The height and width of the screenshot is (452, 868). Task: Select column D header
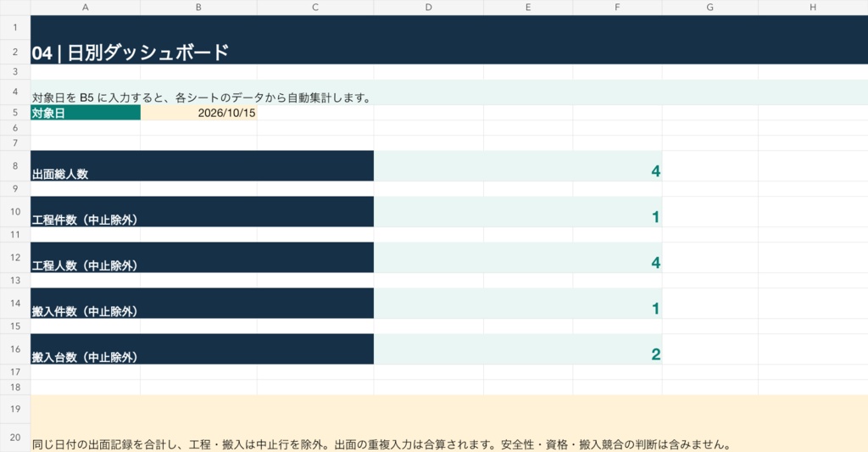428,7
